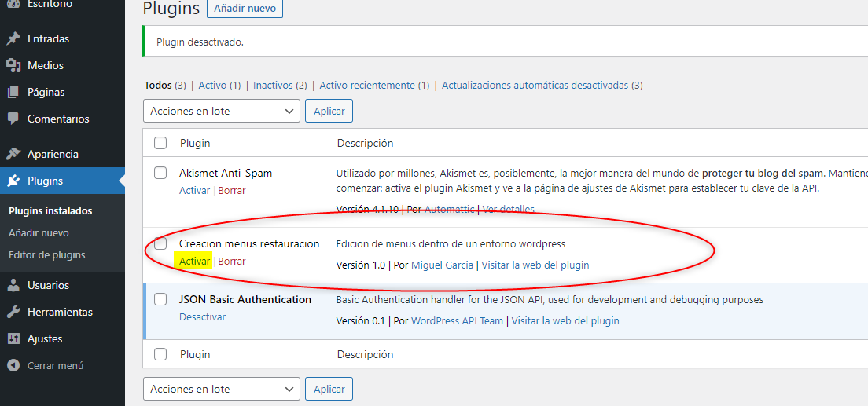Check the Creacion menus restauracion checkbox

click(x=160, y=243)
